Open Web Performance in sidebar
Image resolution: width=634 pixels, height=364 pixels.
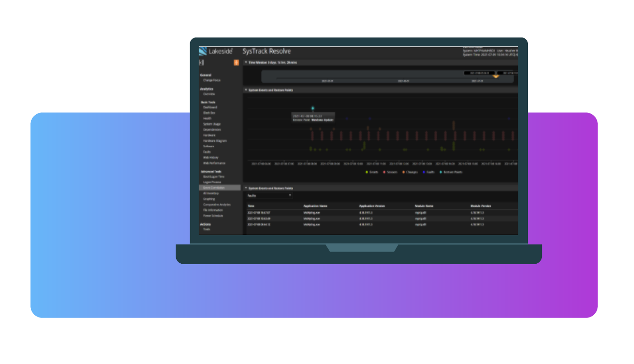coord(214,163)
